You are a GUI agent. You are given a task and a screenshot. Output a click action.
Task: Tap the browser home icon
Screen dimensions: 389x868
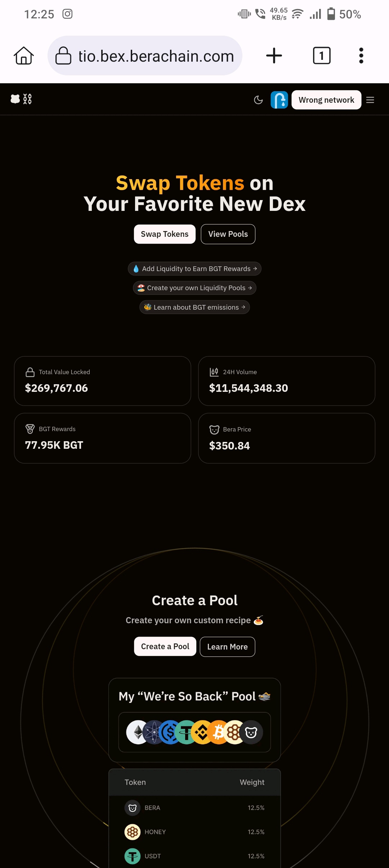click(24, 56)
